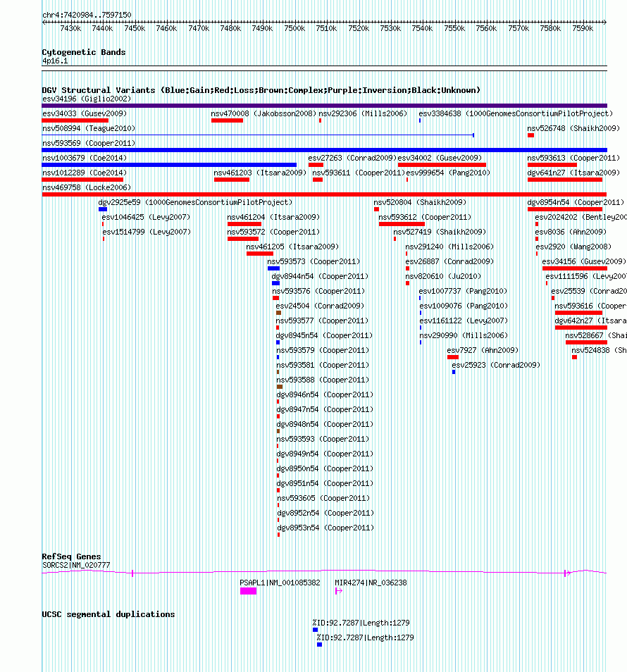Click the esv1161122 (Levy2007) label
This screenshot has height=672, width=627.
(x=464, y=320)
